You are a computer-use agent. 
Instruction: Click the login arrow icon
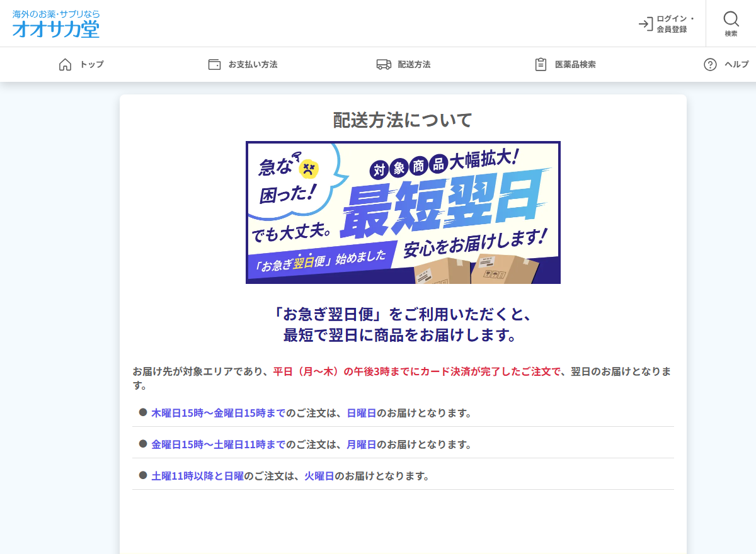646,24
